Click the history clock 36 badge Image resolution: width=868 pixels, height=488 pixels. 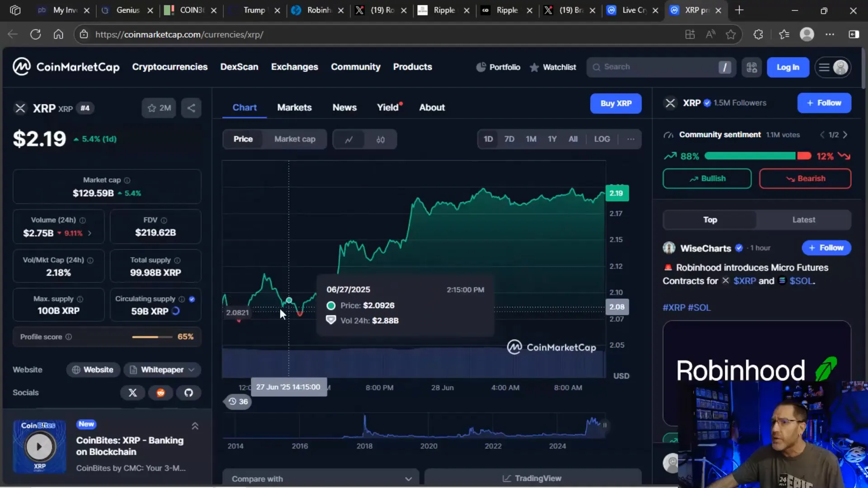238,402
